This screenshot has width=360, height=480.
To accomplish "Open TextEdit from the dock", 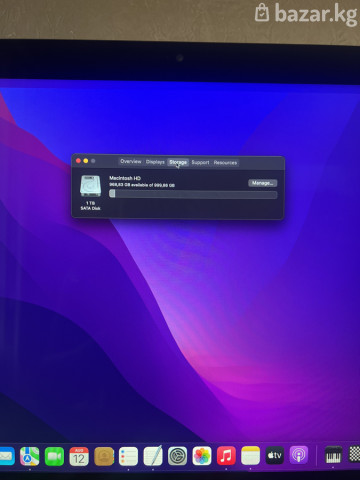I will (153, 456).
